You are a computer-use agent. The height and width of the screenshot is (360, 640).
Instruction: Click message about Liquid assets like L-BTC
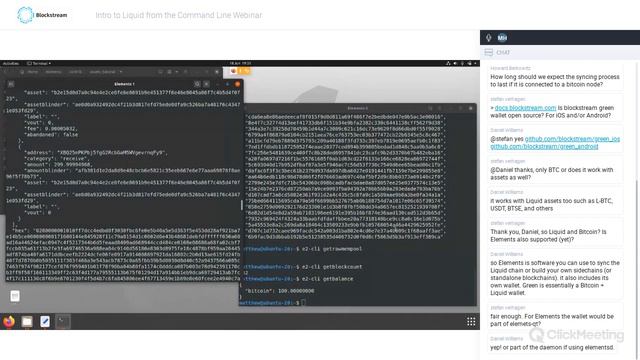pyautogui.click(x=551, y=204)
